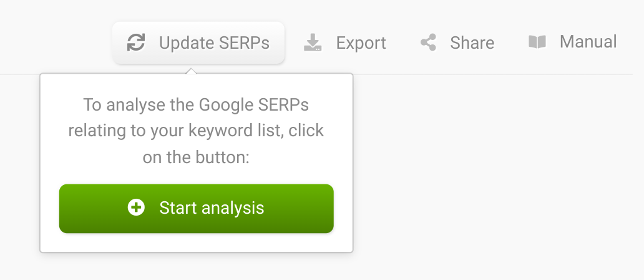The height and width of the screenshot is (280, 644).
Task: Click the open book Manual icon
Action: [x=537, y=41]
